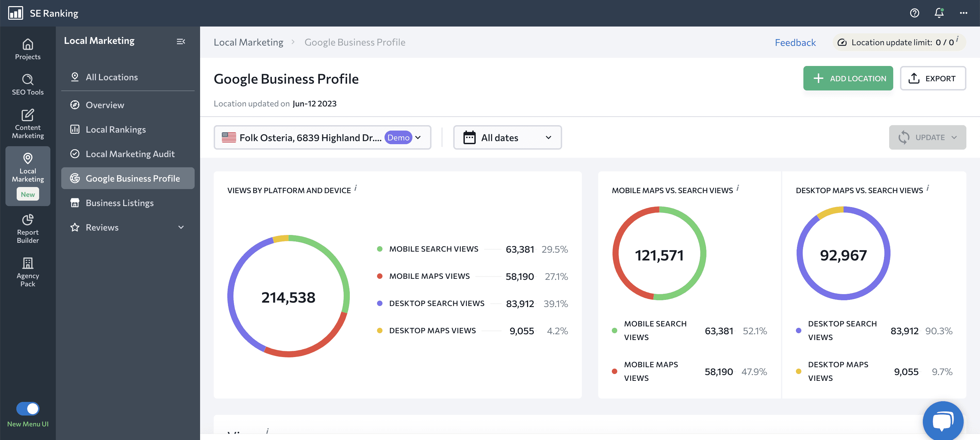Open the help question mark icon
Viewport: 980px width, 440px height.
click(x=915, y=13)
